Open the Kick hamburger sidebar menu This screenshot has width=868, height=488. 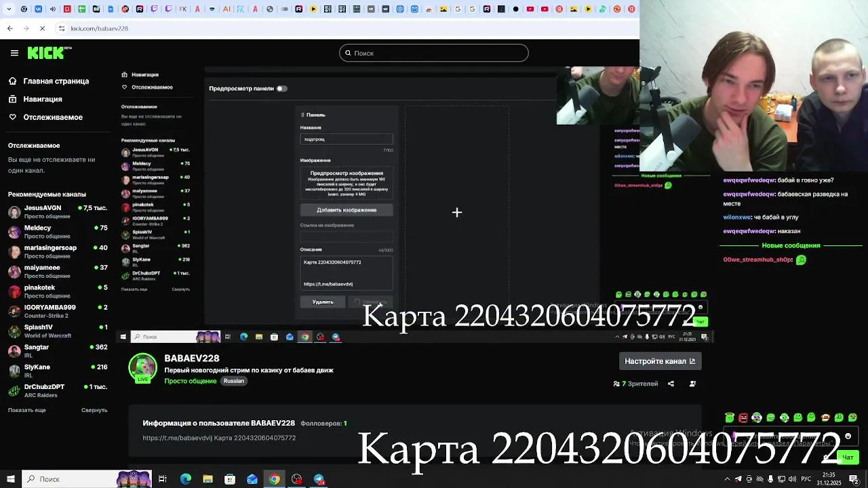[x=14, y=53]
